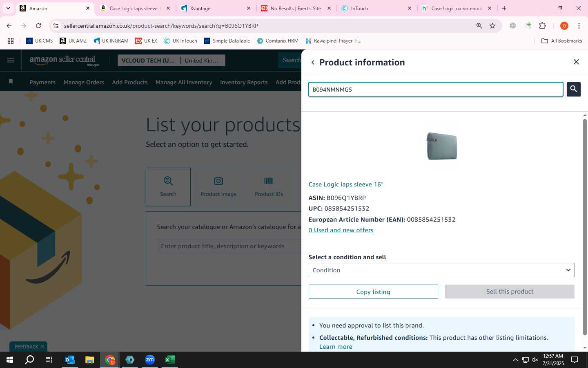This screenshot has height=368, width=588.
Task: Click the volume muted tray icon
Action: 535,360
